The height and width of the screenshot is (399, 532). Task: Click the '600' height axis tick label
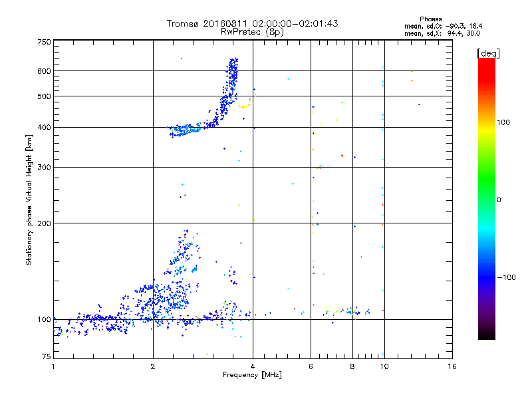44,71
